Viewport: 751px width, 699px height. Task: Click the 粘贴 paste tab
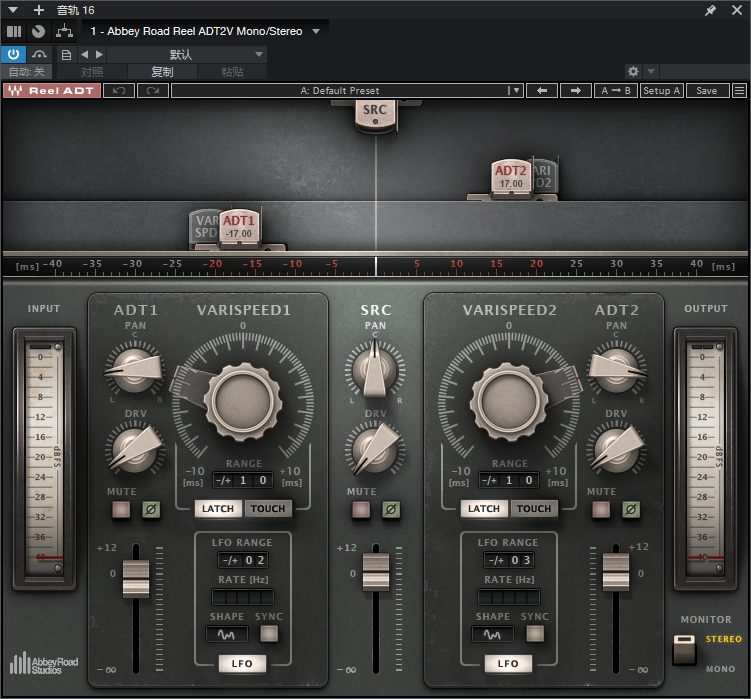click(x=232, y=72)
